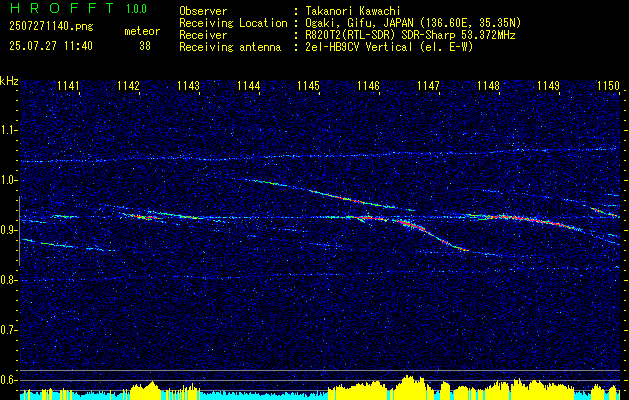Click observer name Takanori Kawachi
Screen dimensions: 629x400
tap(353, 11)
